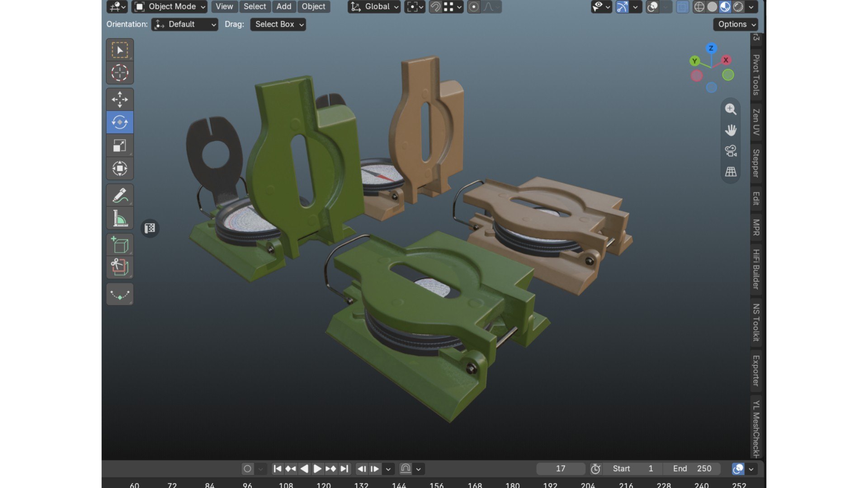Viewport: 868px width, 488px height.
Task: Open the Object menu
Action: click(x=313, y=7)
